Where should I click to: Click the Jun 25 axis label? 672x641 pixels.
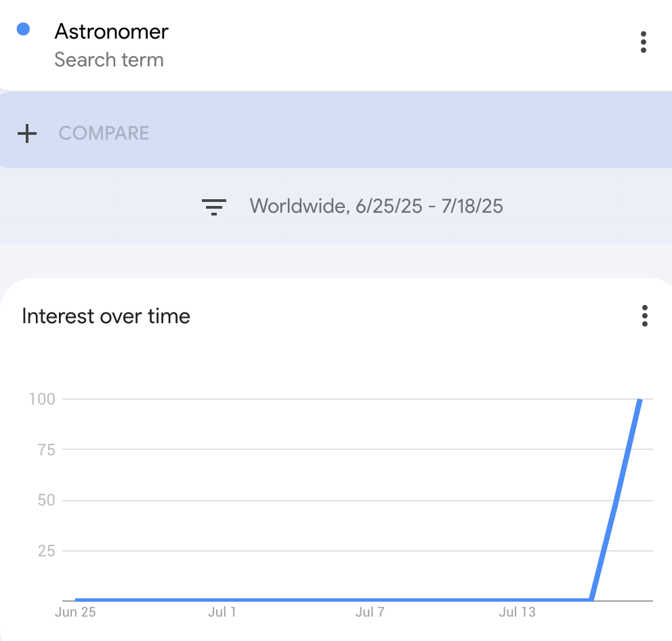point(75,612)
